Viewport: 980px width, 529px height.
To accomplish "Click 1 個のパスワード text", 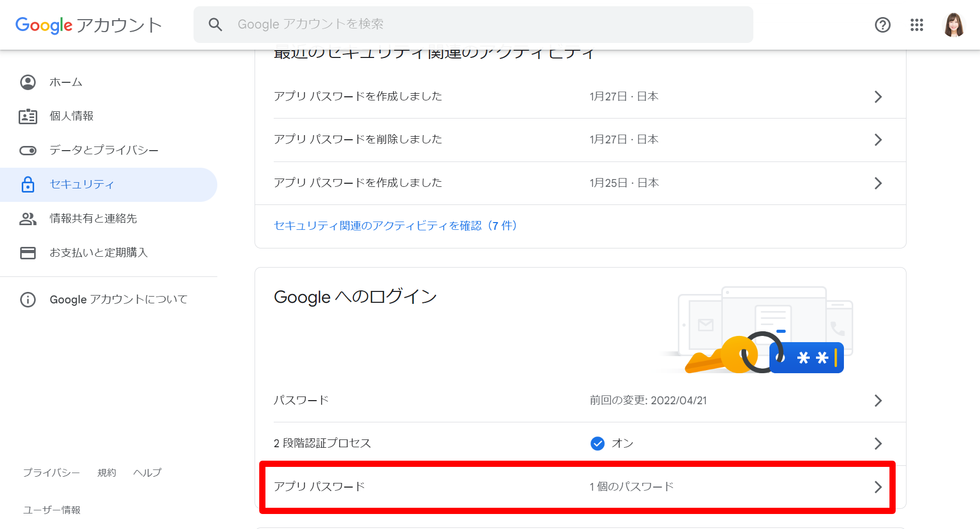I will (632, 487).
